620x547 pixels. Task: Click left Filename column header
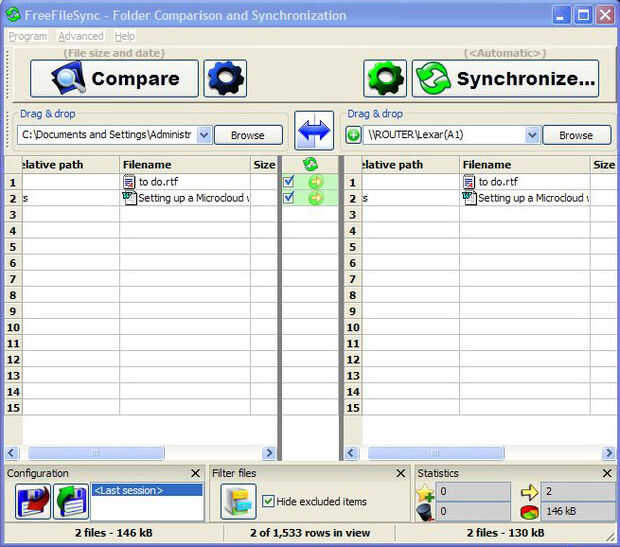(185, 165)
